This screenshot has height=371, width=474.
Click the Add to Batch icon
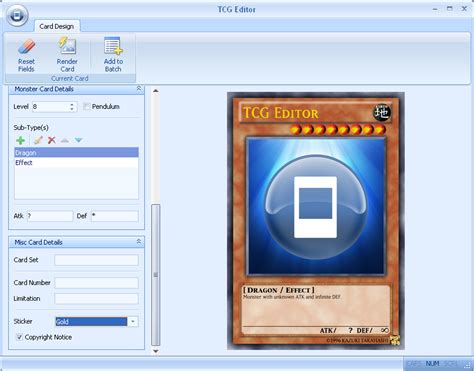(x=113, y=46)
